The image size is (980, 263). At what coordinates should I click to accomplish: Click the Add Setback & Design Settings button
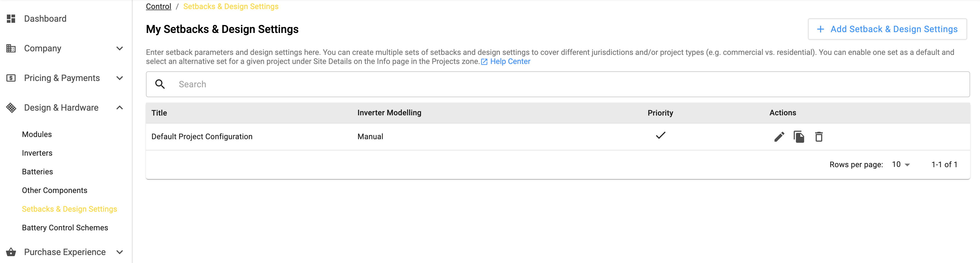point(887,29)
